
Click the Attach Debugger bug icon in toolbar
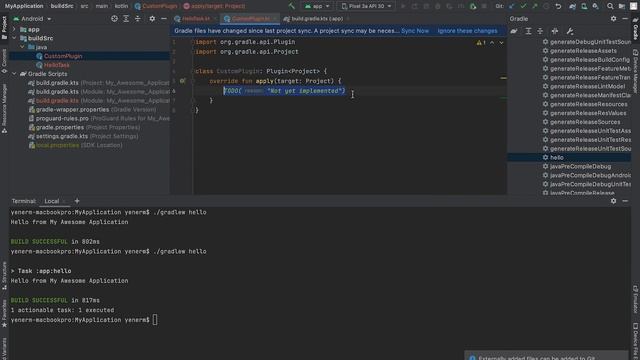pyautogui.click(x=473, y=6)
